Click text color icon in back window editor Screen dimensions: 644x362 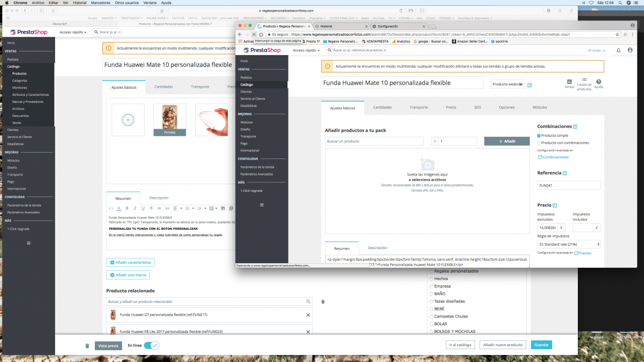pos(119,209)
